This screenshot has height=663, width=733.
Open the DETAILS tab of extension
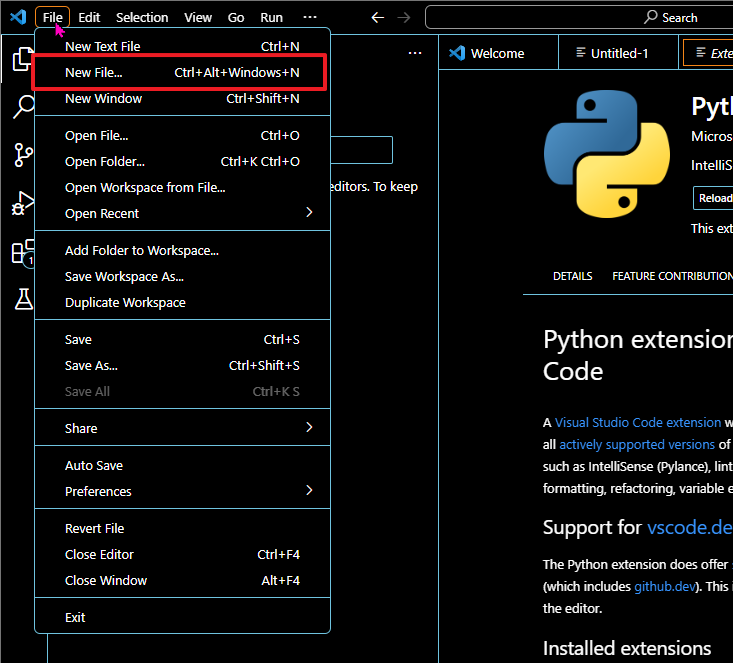(x=572, y=276)
